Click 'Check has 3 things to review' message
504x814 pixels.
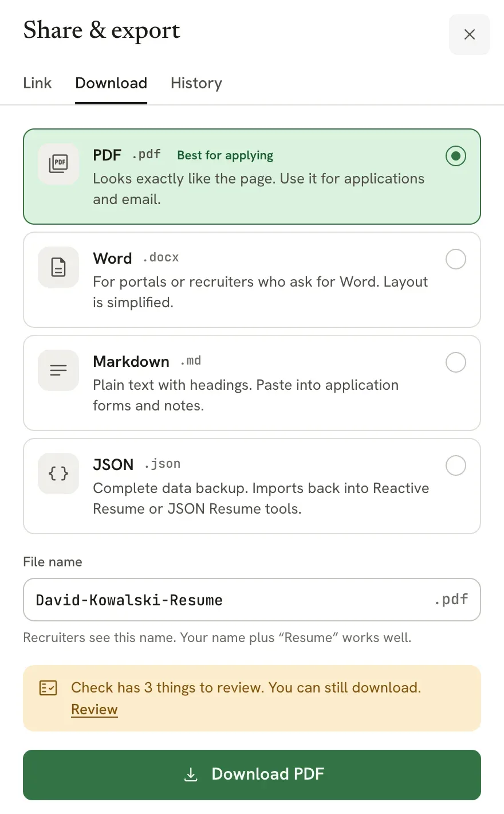coord(246,688)
